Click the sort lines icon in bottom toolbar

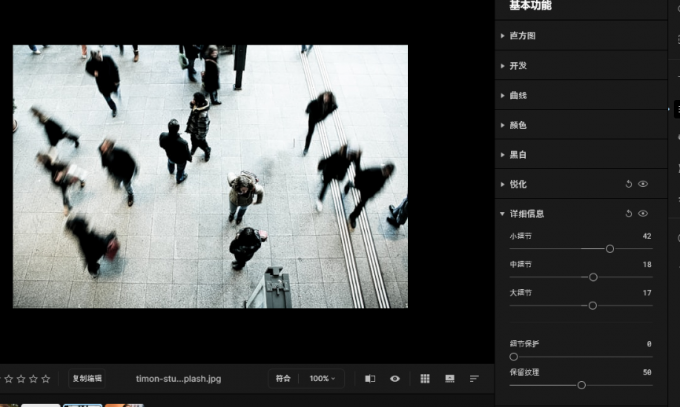pyautogui.click(x=474, y=379)
